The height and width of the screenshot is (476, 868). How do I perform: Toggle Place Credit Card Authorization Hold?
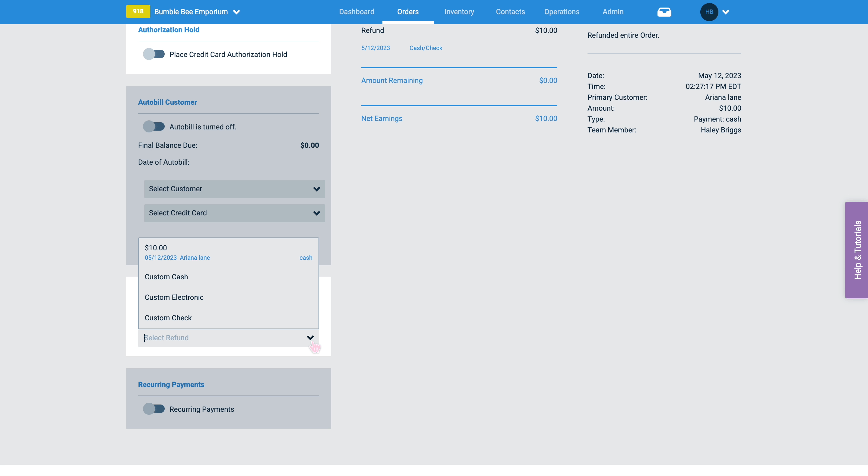pos(154,54)
